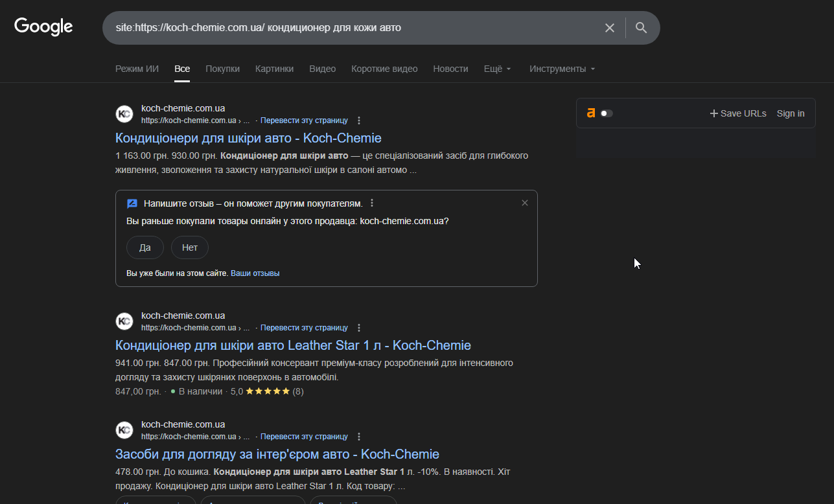This screenshot has height=504, width=834.
Task: Click into the search query field
Action: (350, 28)
